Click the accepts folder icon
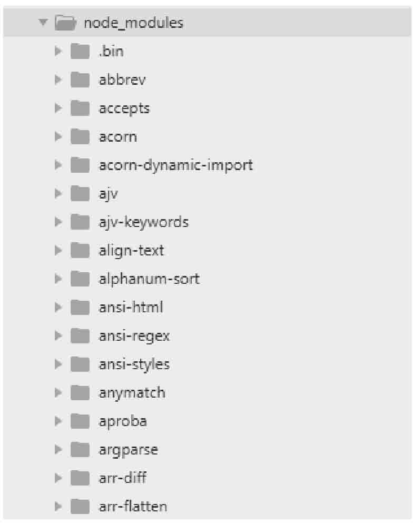Screen dimensions: 420x524 [80, 108]
